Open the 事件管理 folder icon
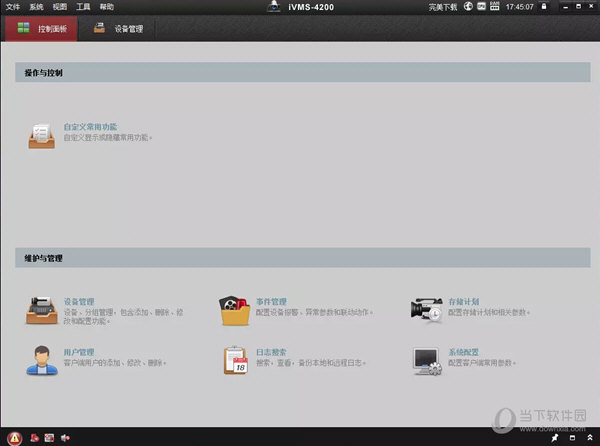This screenshot has height=446, width=600. tap(235, 311)
